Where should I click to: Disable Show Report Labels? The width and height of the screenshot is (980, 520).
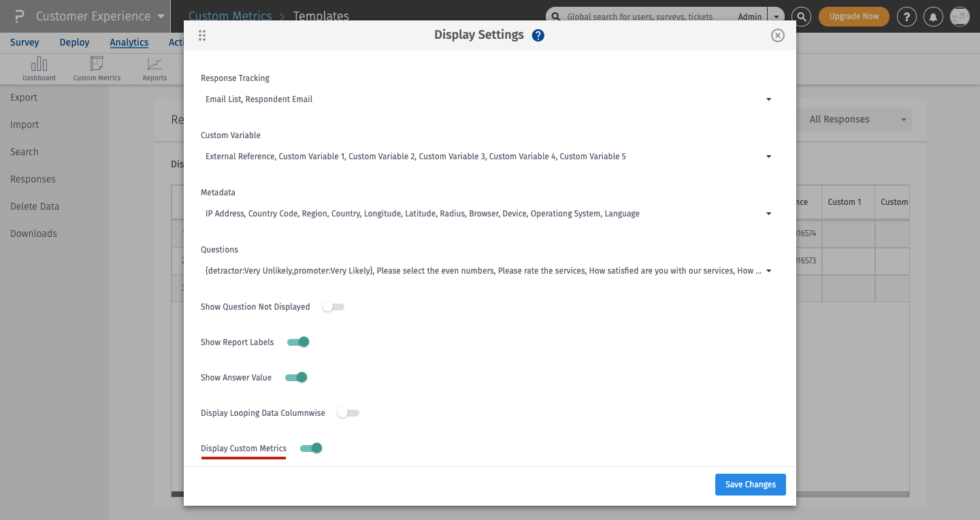[297, 342]
